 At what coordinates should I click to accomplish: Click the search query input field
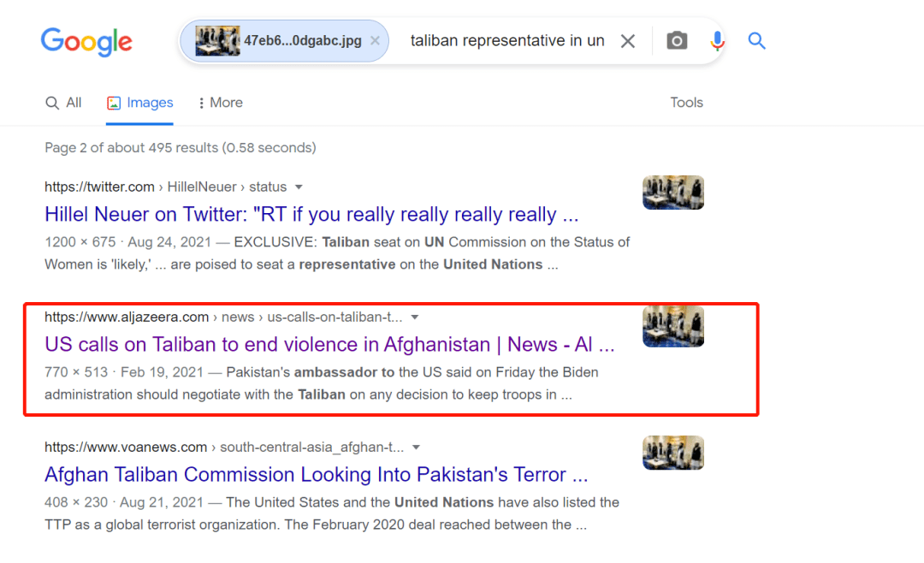tap(506, 41)
